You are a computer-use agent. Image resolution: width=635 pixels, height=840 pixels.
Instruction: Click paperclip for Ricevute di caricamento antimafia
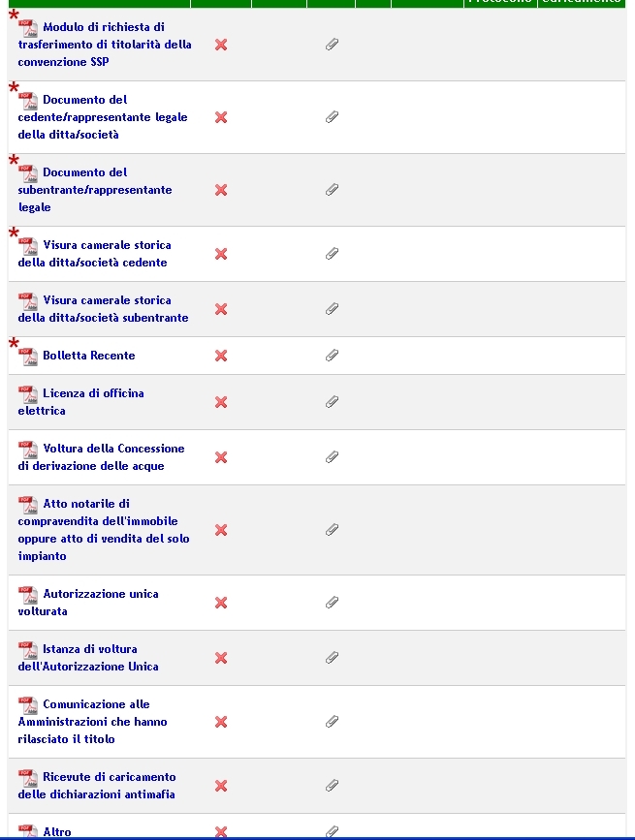(x=332, y=786)
